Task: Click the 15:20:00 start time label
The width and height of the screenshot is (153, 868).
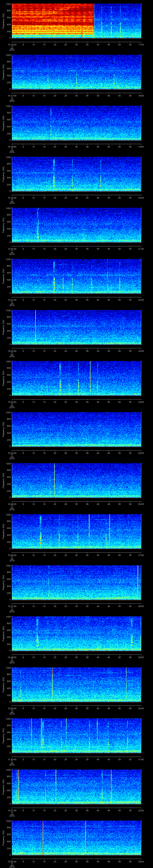Action: (x=12, y=249)
